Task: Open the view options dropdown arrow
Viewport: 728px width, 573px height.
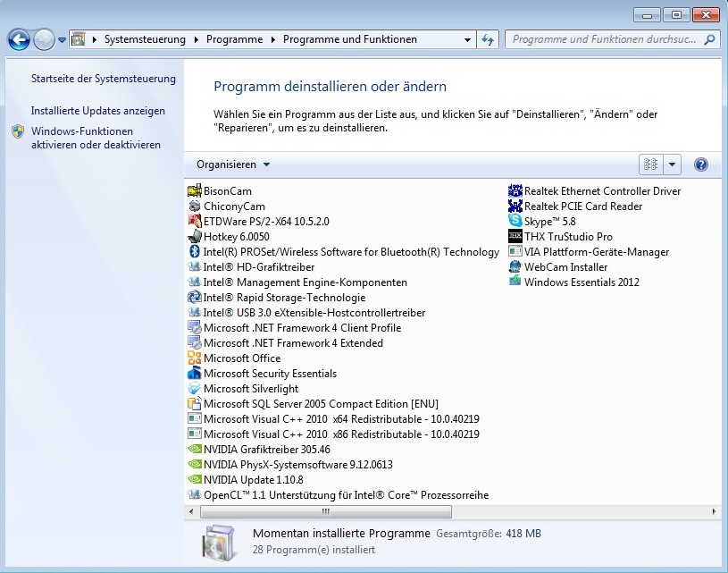Action: [x=672, y=164]
